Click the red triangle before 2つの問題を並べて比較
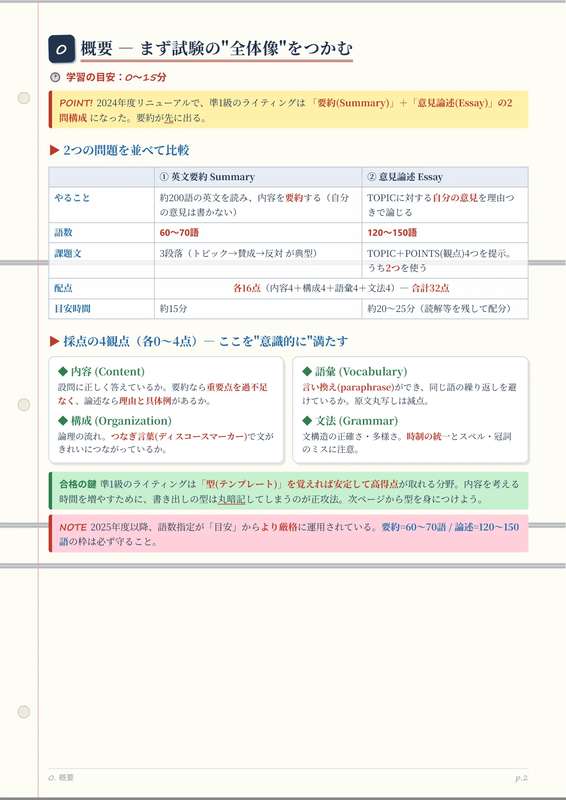 click(x=55, y=151)
